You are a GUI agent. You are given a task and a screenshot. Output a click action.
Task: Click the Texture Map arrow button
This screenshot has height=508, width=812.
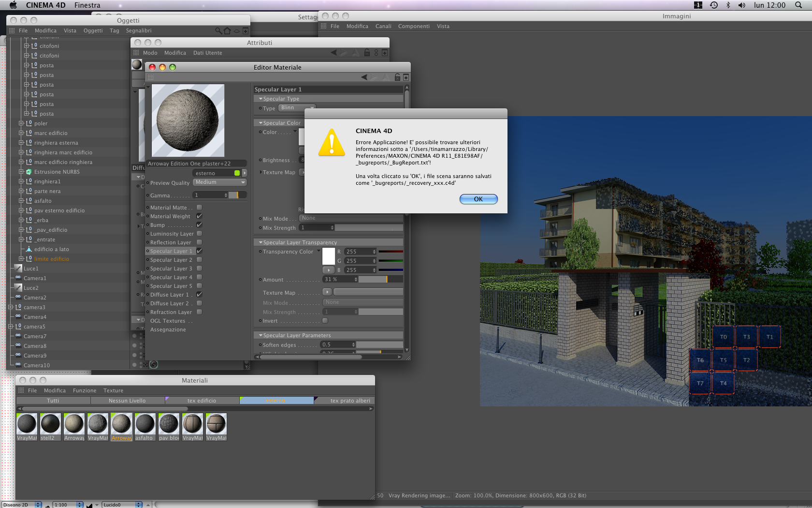[327, 292]
